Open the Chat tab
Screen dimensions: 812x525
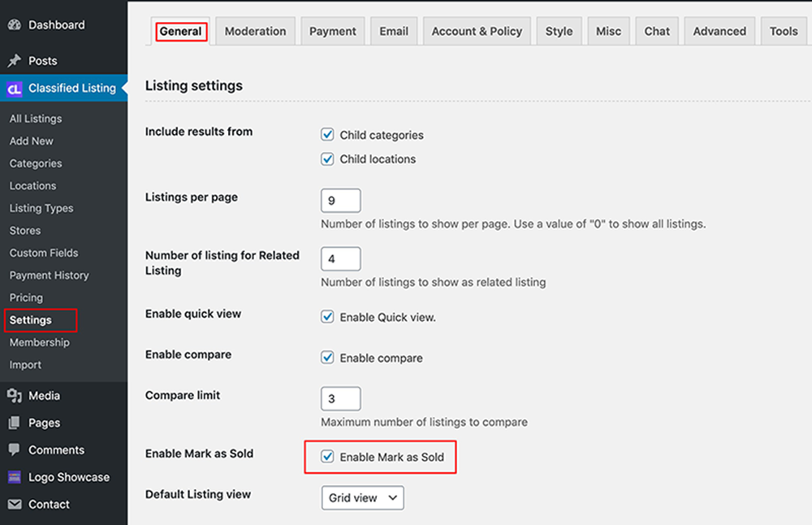pos(657,31)
